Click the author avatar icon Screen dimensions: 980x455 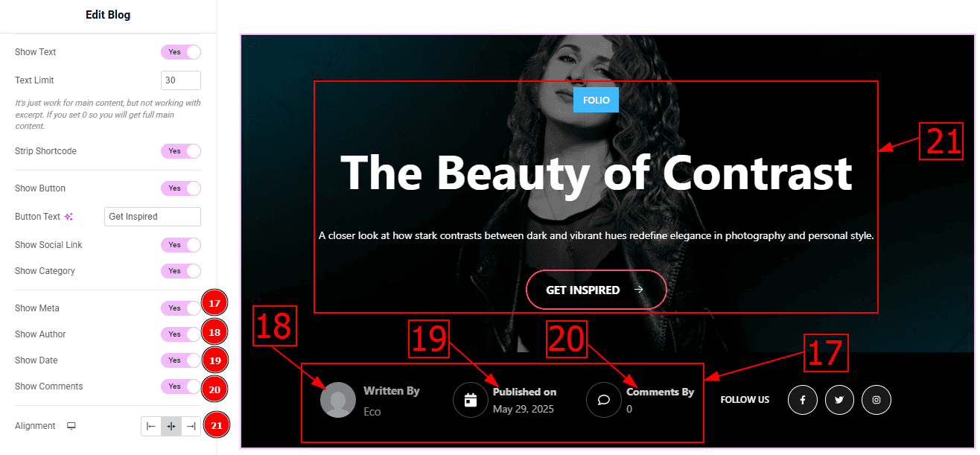pos(338,400)
